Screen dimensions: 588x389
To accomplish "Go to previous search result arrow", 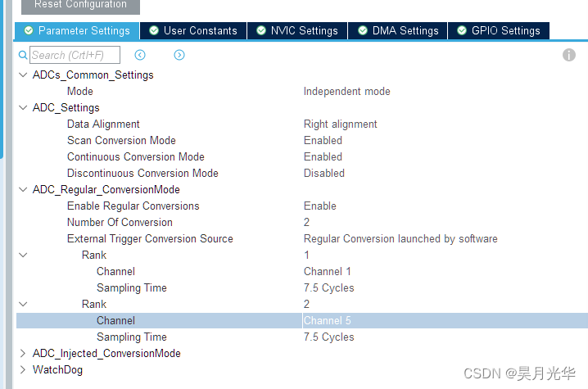I will coord(140,55).
